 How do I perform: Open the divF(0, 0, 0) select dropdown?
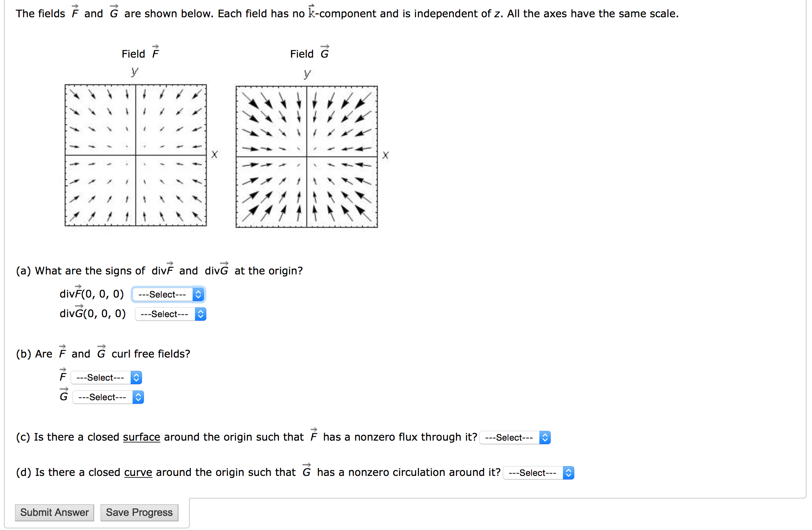click(x=168, y=294)
